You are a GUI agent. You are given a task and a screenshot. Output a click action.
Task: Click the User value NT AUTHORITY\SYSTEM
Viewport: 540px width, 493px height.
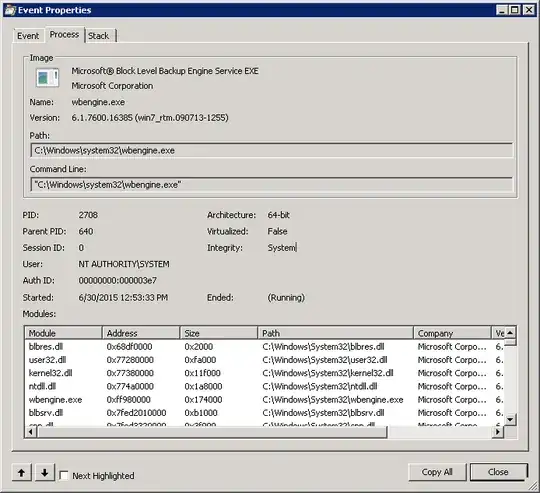(x=124, y=264)
